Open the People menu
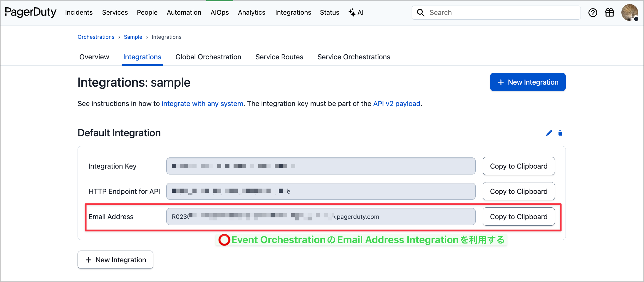The width and height of the screenshot is (644, 282). click(147, 13)
